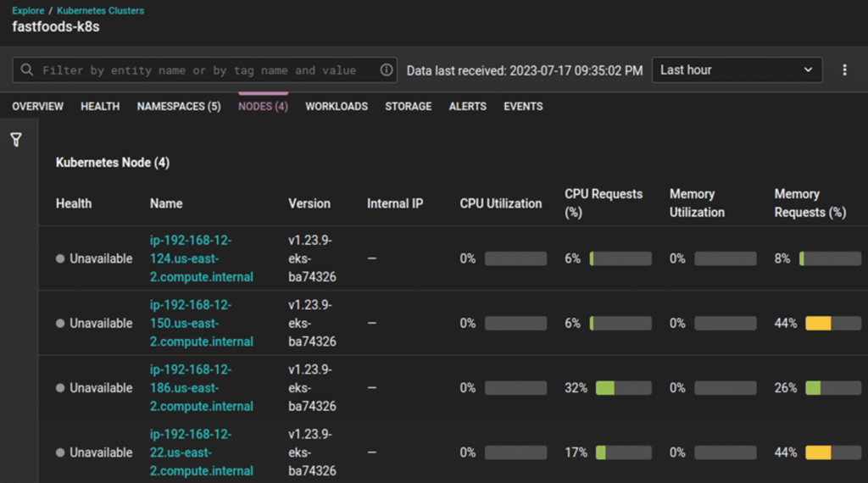Sort by CPU Requests (%) column header
Image resolution: width=868 pixels, height=483 pixels.
[x=604, y=203]
